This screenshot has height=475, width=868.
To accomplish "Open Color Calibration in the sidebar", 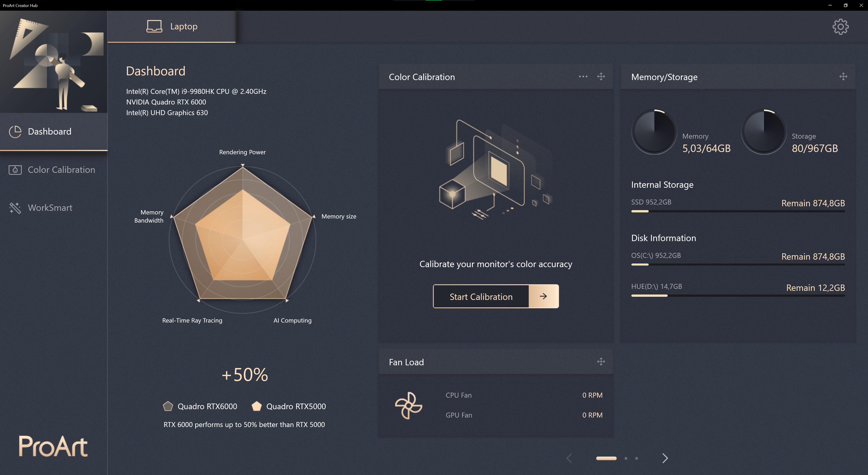I will pos(61,170).
